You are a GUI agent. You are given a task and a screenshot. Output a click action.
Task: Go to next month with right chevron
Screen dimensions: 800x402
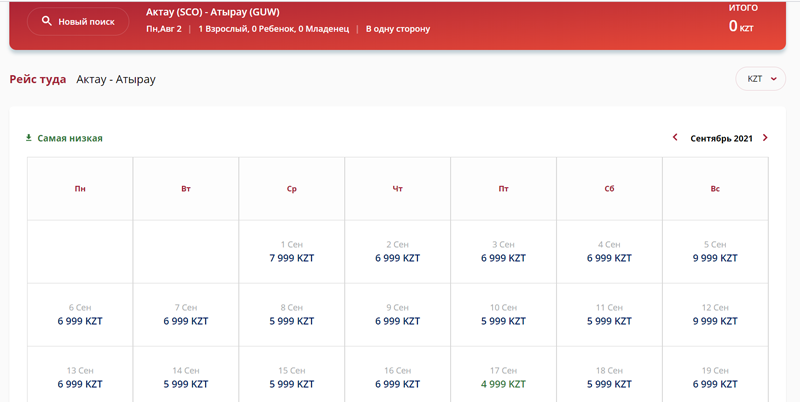(765, 138)
